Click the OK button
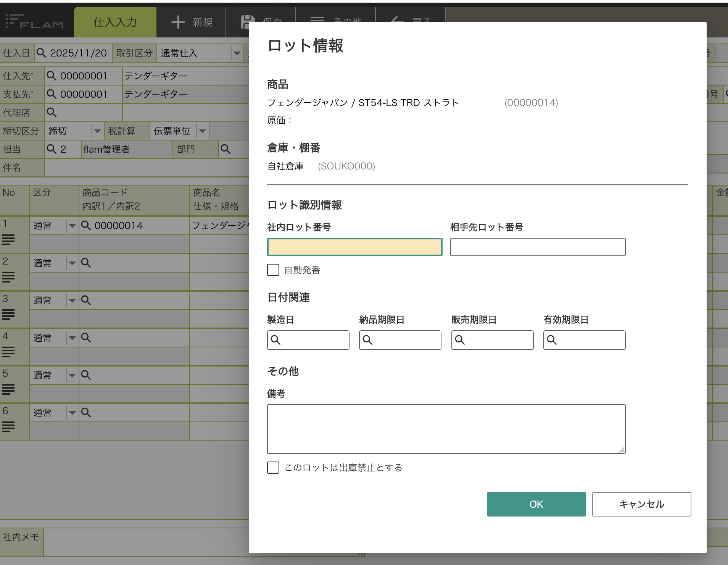Screen dimensions: 728x565 (536, 504)
